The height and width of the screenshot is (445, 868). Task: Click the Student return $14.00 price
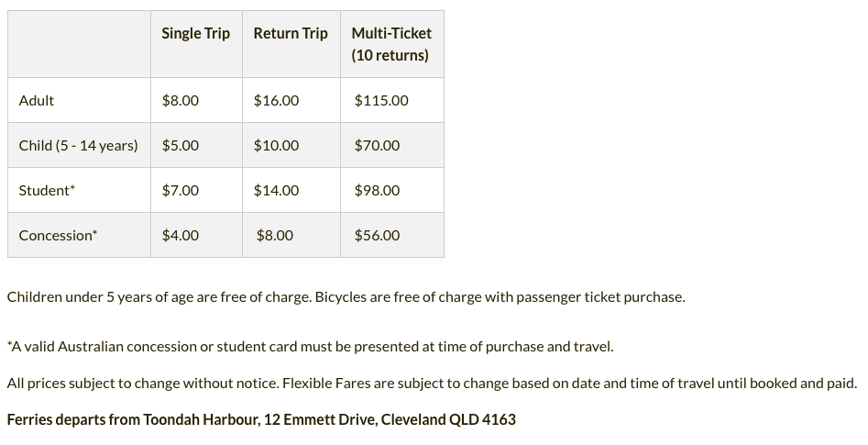(x=276, y=190)
